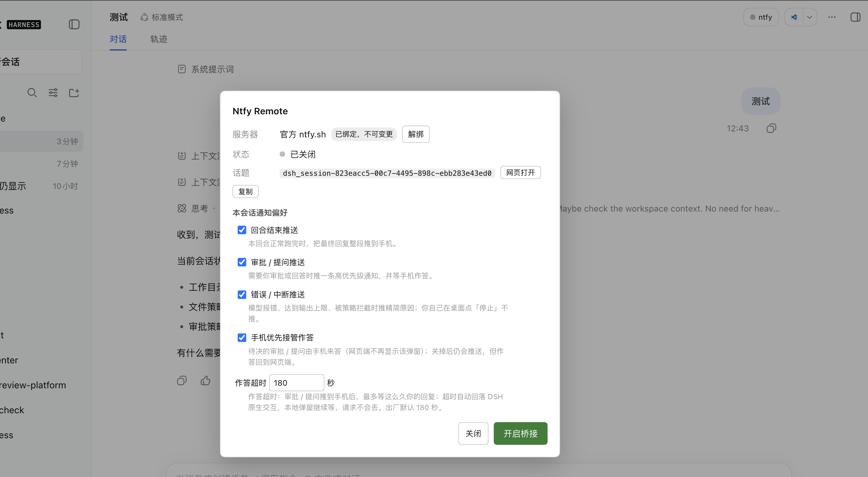This screenshot has height=477, width=868.
Task: Focus the 作答超时 seconds input field
Action: [296, 383]
